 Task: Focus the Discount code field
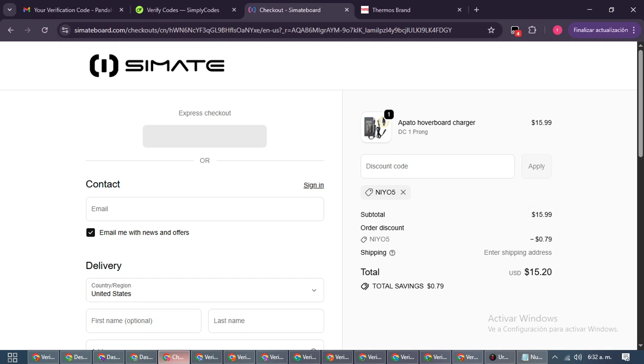coord(437,166)
